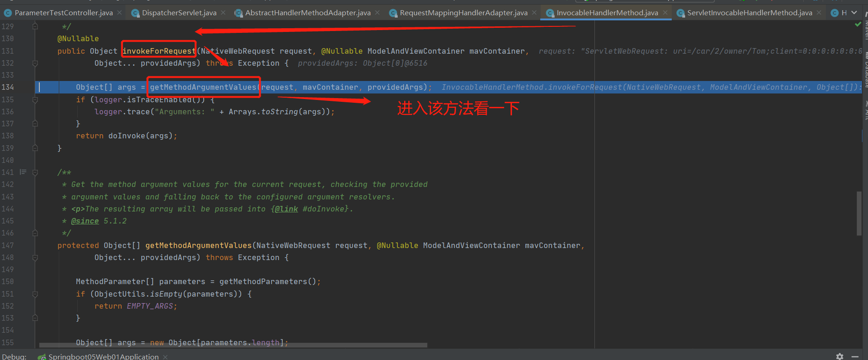This screenshot has width=868, height=360.
Task: Activate InvocableHandlerMethod.java tab
Action: point(607,12)
